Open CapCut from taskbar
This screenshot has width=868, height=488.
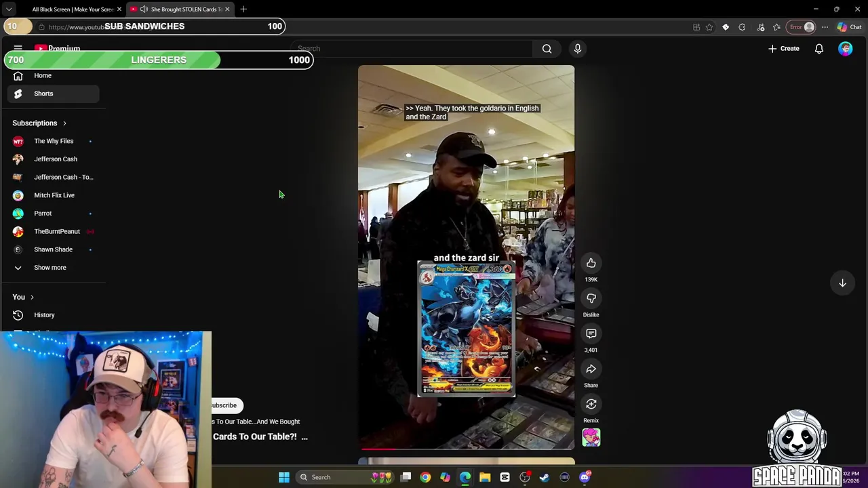click(505, 477)
